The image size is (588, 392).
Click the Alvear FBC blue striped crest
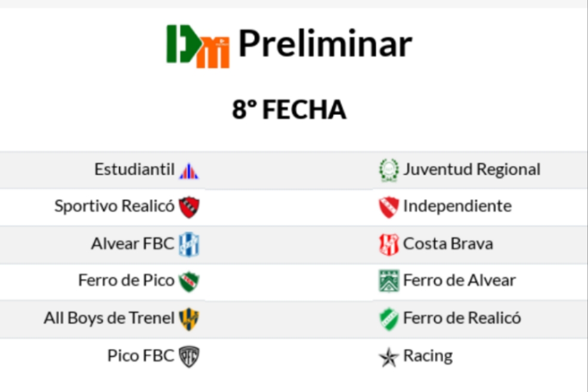(189, 244)
